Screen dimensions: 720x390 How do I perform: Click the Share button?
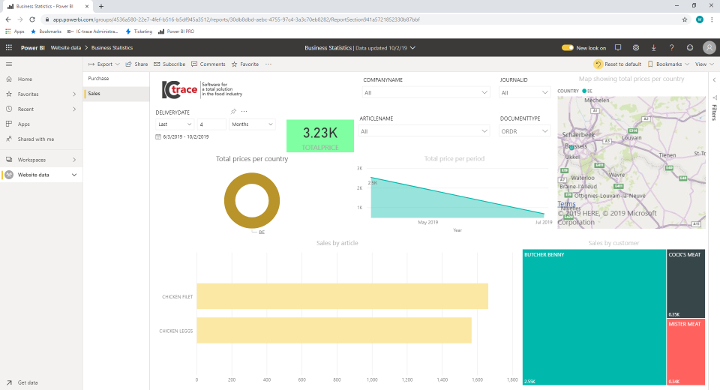[x=137, y=64]
